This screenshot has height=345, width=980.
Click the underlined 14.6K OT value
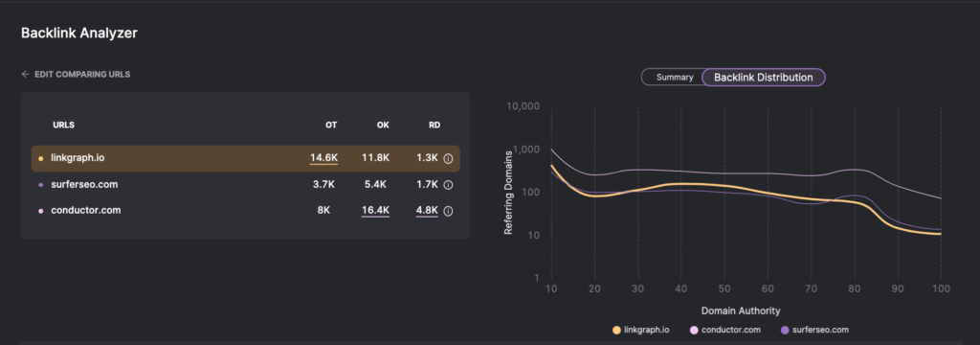323,158
